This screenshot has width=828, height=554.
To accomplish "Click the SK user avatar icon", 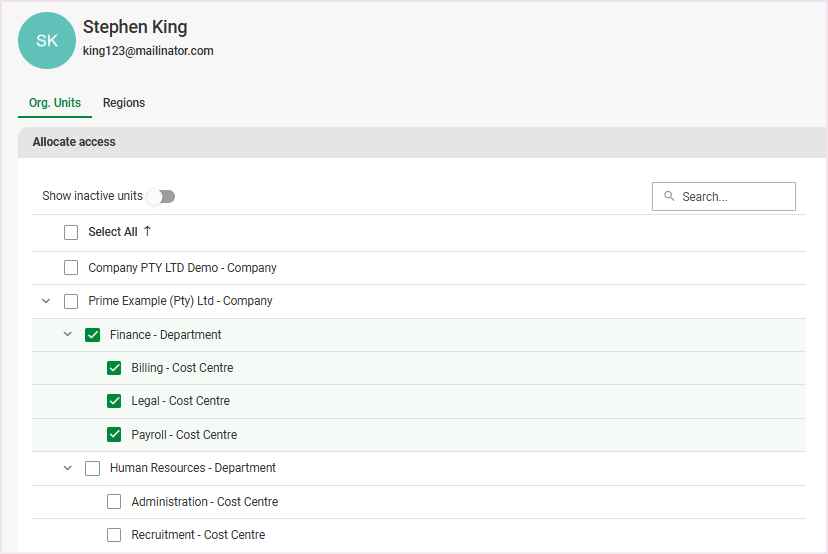I will point(47,41).
